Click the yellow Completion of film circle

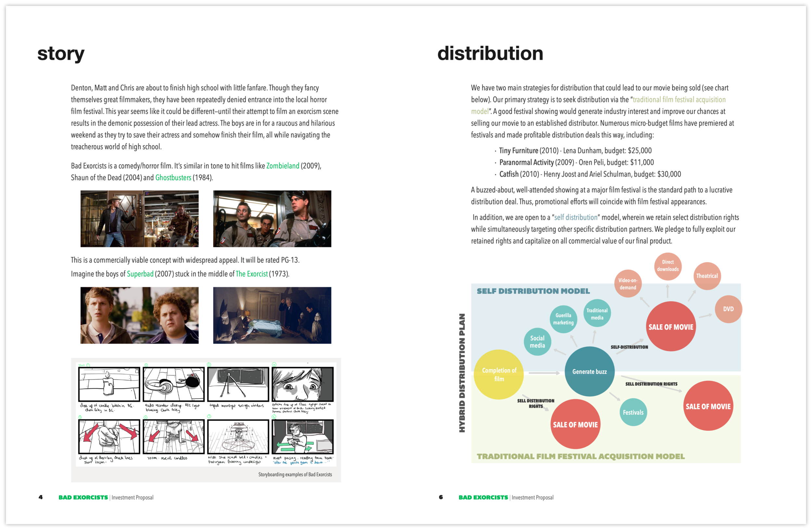(499, 374)
